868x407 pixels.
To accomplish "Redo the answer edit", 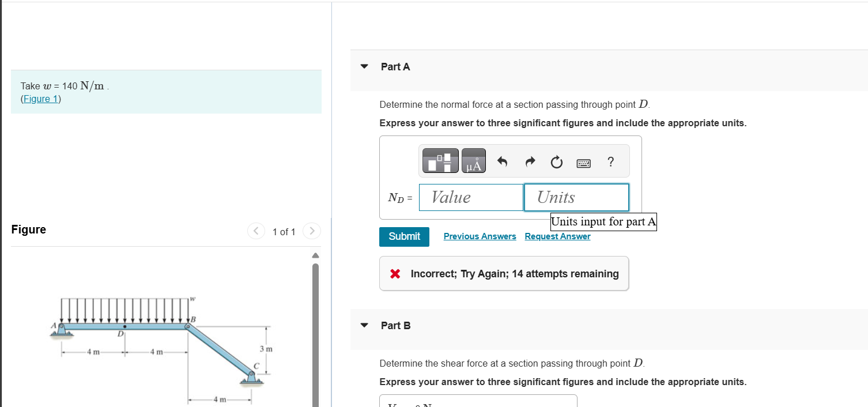I will coord(530,163).
